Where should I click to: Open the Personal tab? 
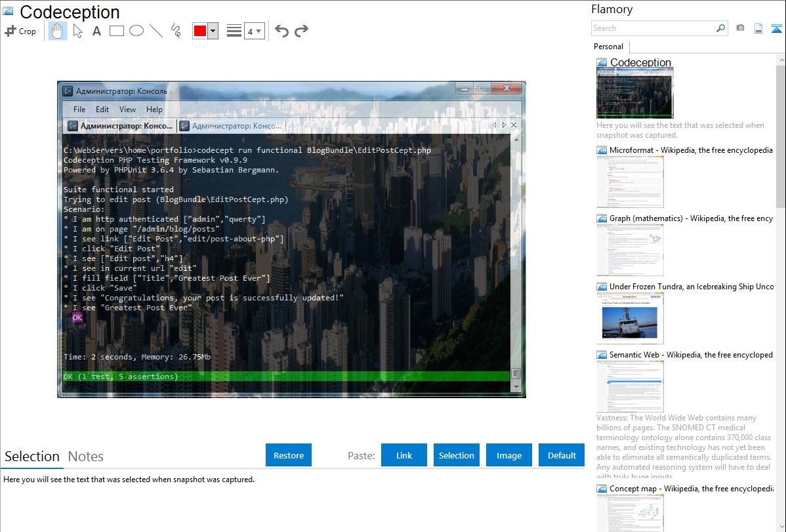608,47
